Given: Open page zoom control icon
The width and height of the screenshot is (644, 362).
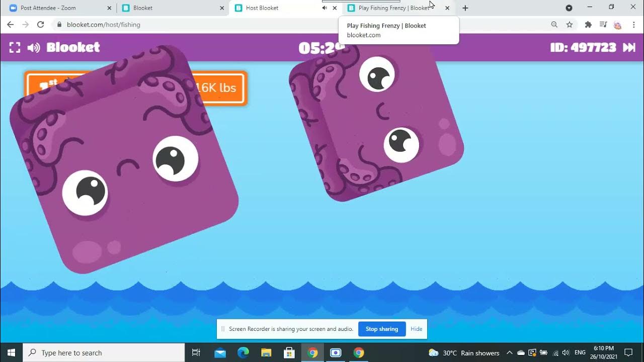Looking at the screenshot, I should (554, 25).
